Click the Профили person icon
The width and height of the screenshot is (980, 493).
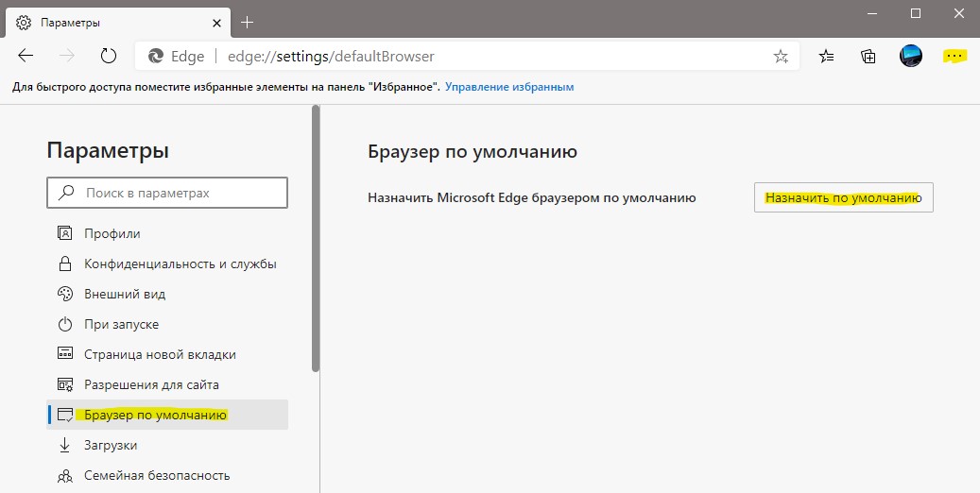[x=64, y=233]
